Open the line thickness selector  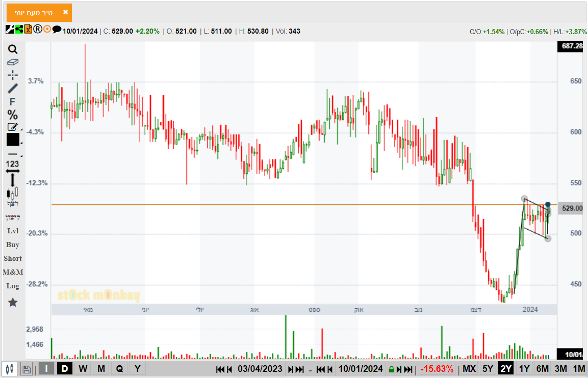click(x=13, y=154)
